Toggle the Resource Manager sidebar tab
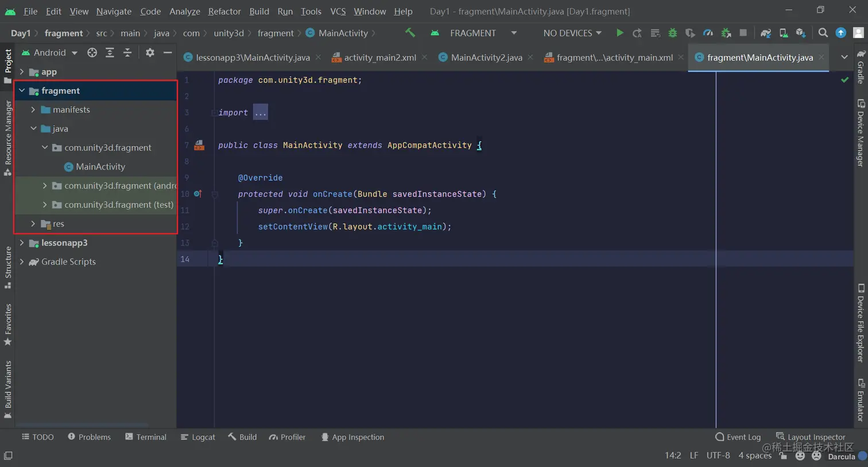This screenshot has width=868, height=467. click(x=7, y=138)
